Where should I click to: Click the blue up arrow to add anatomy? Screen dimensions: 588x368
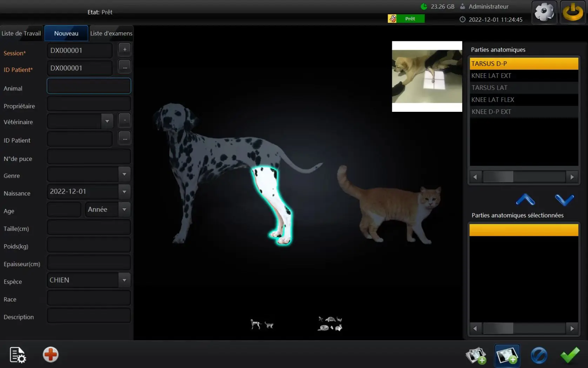click(525, 200)
